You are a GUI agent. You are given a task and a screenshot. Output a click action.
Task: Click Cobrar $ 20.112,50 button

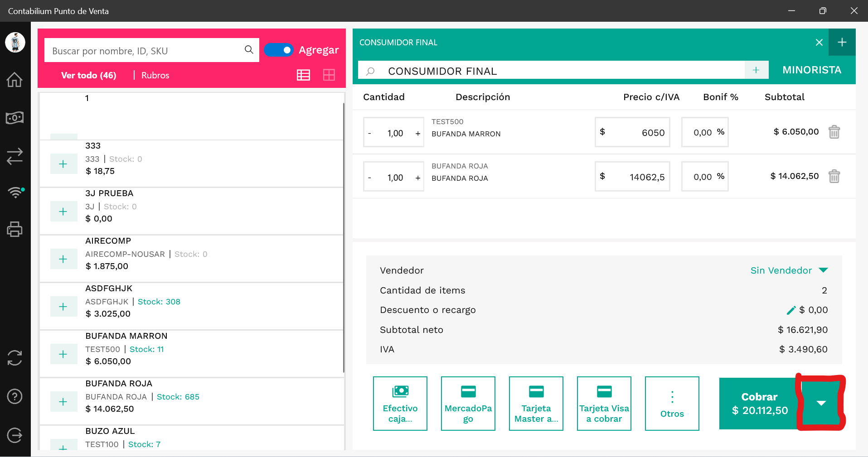tap(760, 404)
